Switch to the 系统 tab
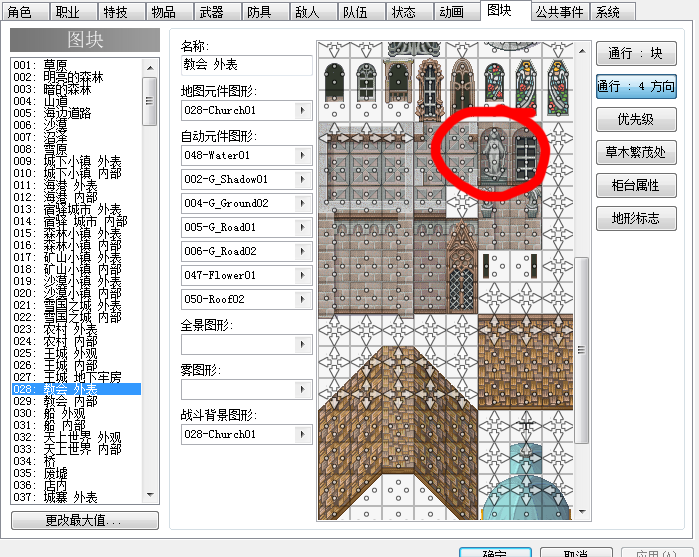Viewport: 699px width, 557px height. [x=613, y=12]
